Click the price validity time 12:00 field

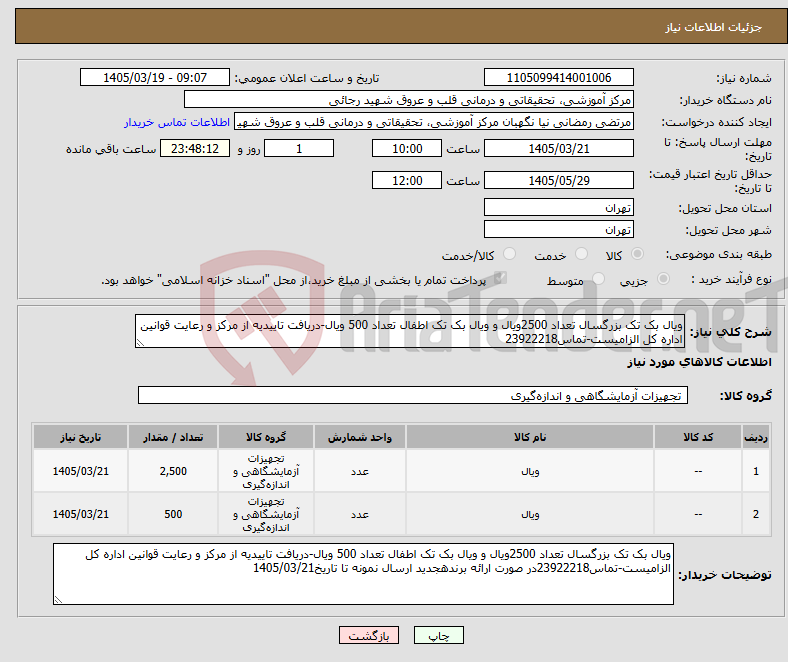coord(407,180)
